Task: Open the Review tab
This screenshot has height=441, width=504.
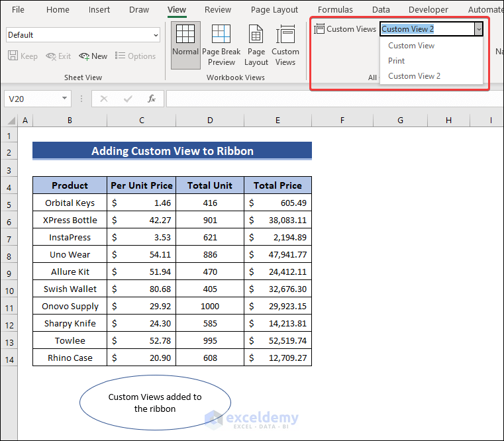Action: 218,10
